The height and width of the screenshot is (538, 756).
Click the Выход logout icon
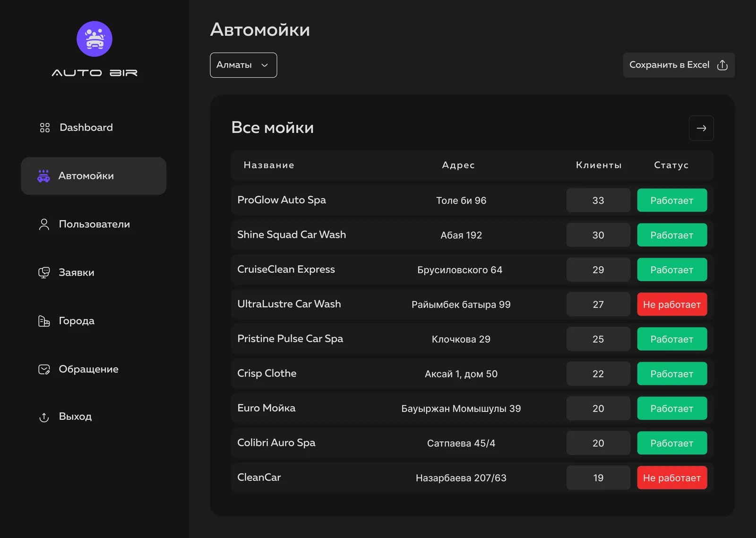[44, 417]
